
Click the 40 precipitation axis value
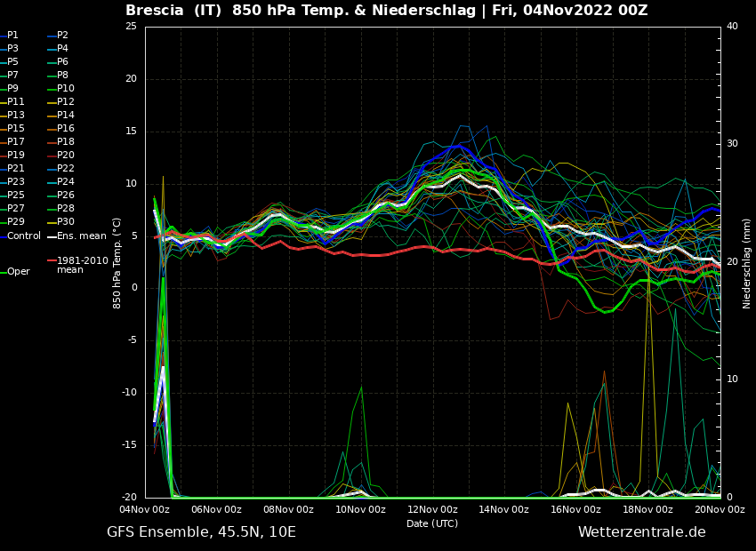coord(732,27)
